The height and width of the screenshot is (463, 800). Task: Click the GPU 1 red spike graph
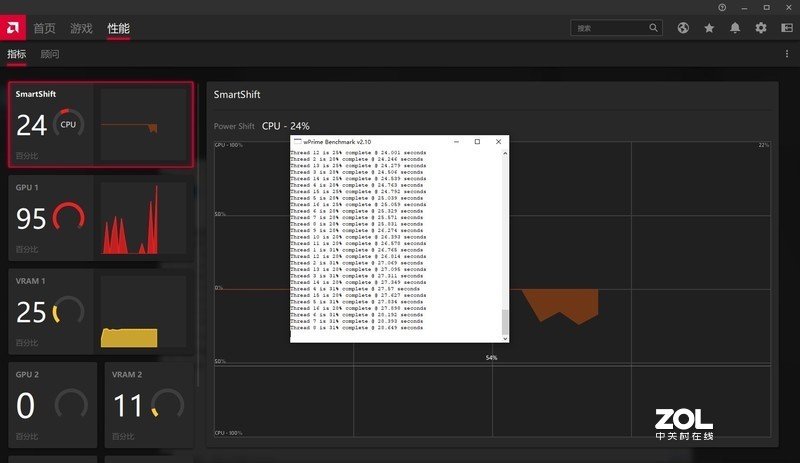coord(144,218)
